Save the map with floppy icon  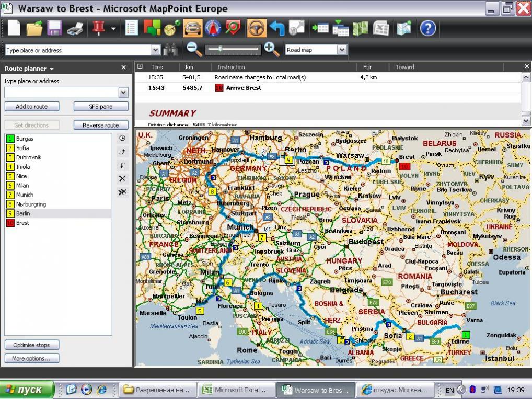[x=54, y=28]
